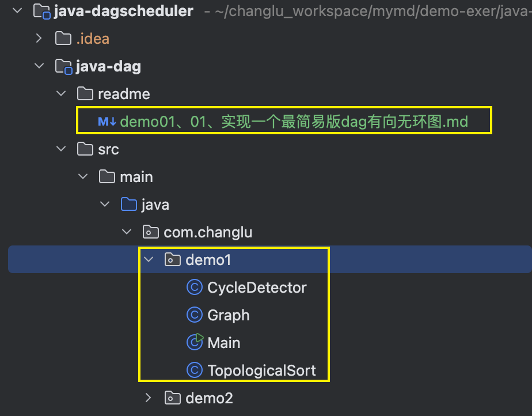532x416 pixels.
Task: Collapse the main folder
Action: click(83, 176)
